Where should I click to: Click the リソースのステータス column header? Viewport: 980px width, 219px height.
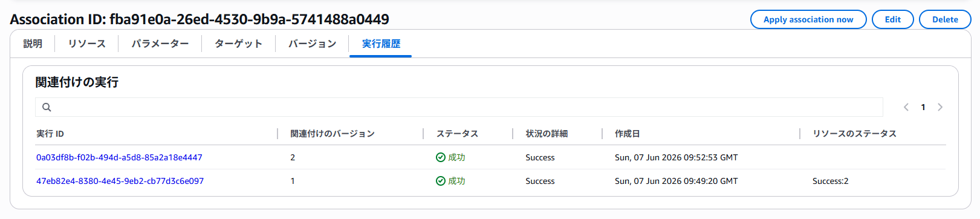[x=854, y=134]
